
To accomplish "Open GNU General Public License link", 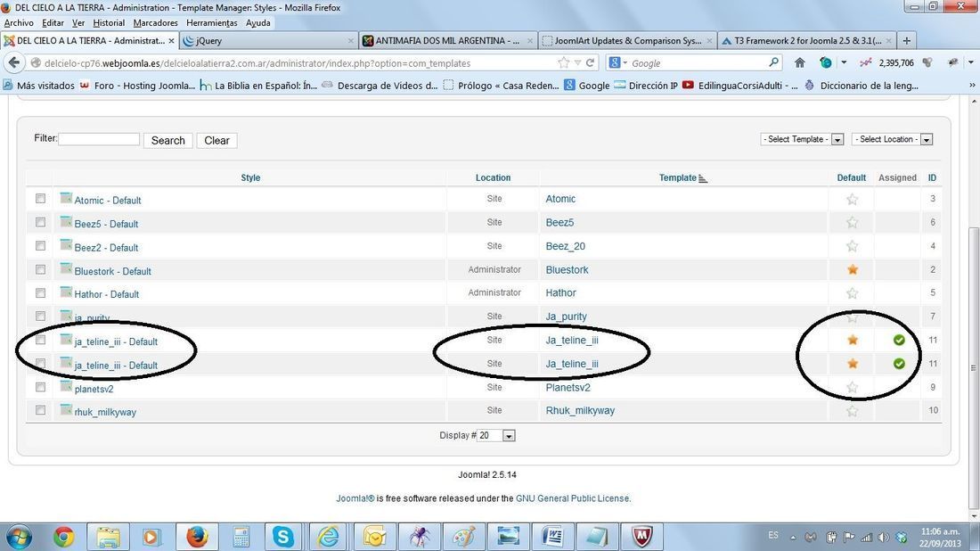I will (573, 498).
